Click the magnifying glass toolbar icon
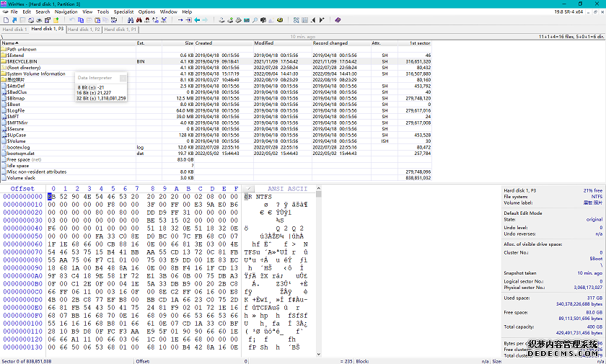 [x=255, y=20]
